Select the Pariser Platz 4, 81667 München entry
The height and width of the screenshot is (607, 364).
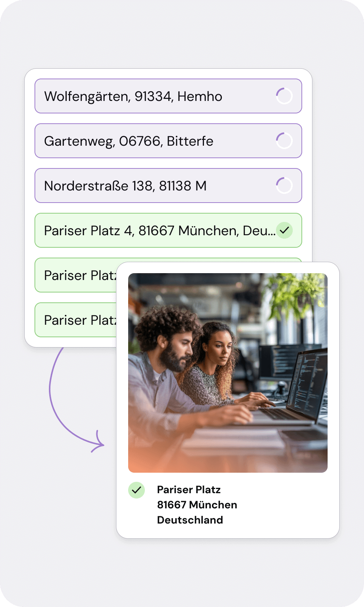(159, 231)
